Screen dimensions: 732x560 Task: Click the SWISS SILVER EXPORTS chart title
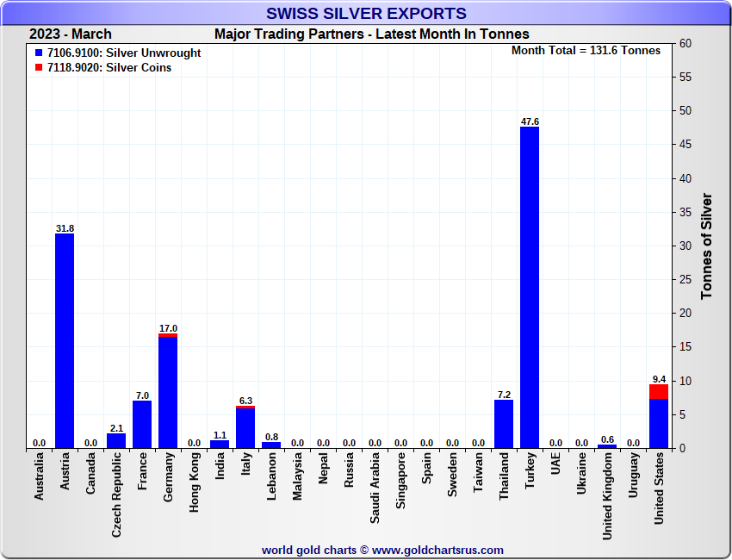coord(366,13)
